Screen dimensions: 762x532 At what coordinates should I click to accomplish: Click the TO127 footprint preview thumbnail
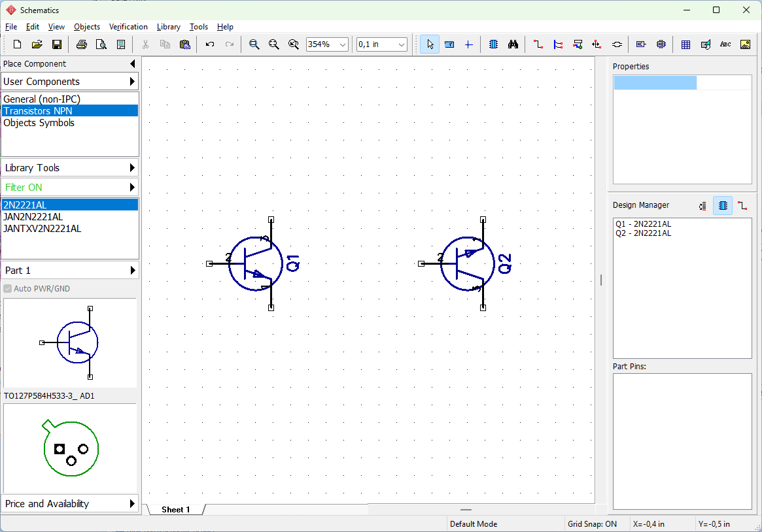[x=70, y=448]
